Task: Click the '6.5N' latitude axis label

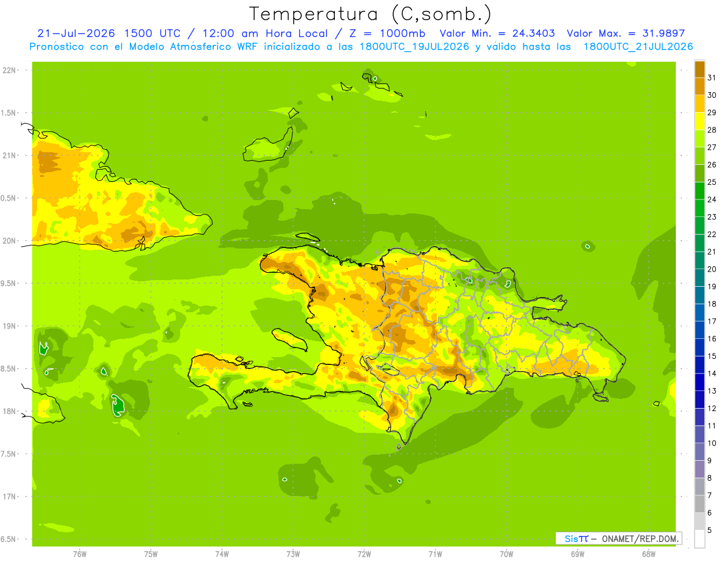Action: pos(8,539)
